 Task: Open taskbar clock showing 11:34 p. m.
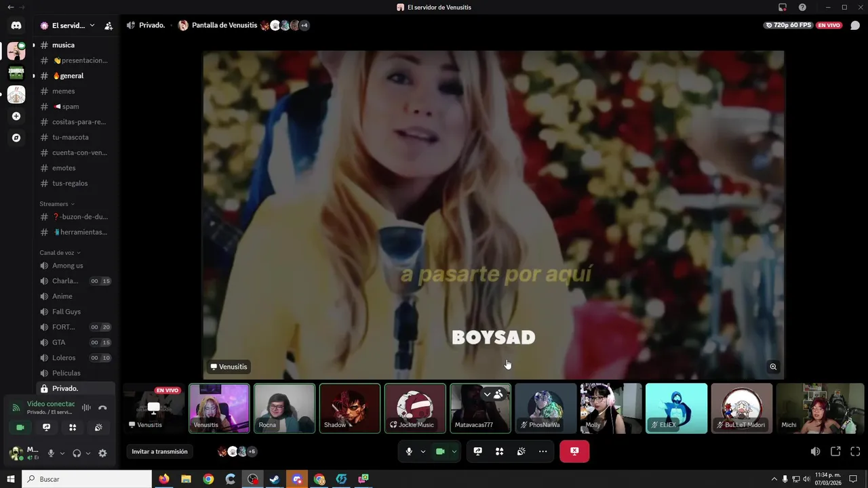[x=828, y=479]
